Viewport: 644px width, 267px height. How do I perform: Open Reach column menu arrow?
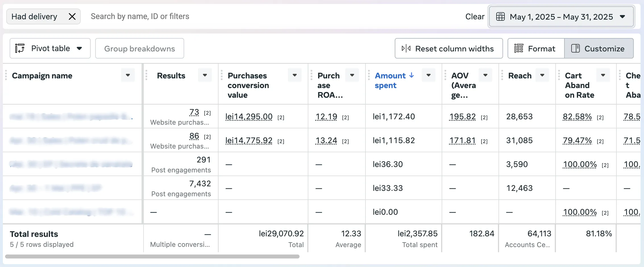[x=542, y=75]
